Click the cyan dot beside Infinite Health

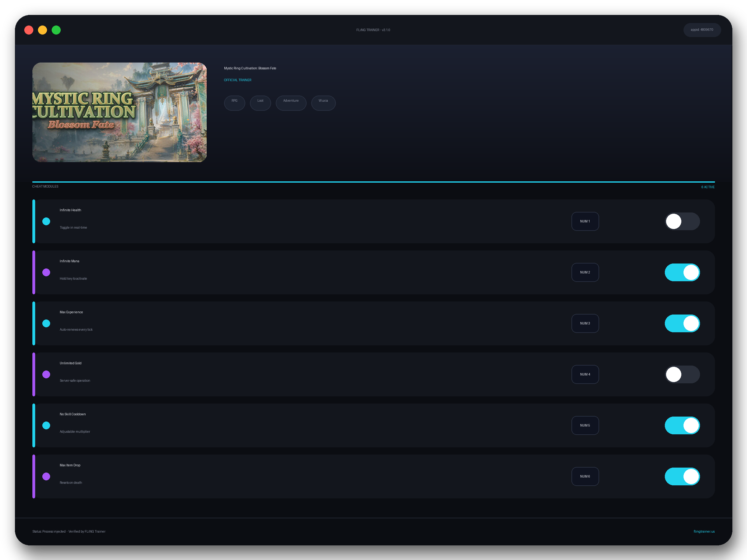[x=46, y=222]
